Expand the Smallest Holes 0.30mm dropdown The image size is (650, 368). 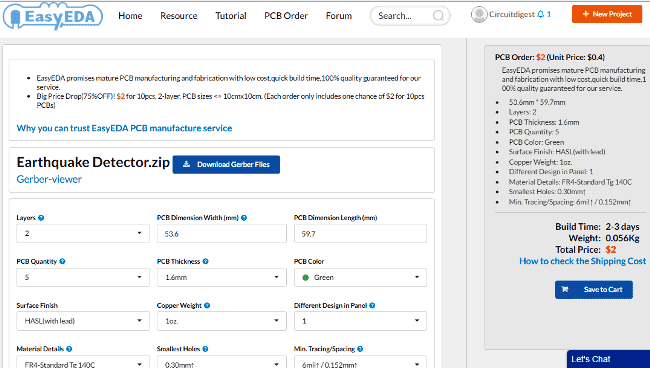click(x=221, y=362)
